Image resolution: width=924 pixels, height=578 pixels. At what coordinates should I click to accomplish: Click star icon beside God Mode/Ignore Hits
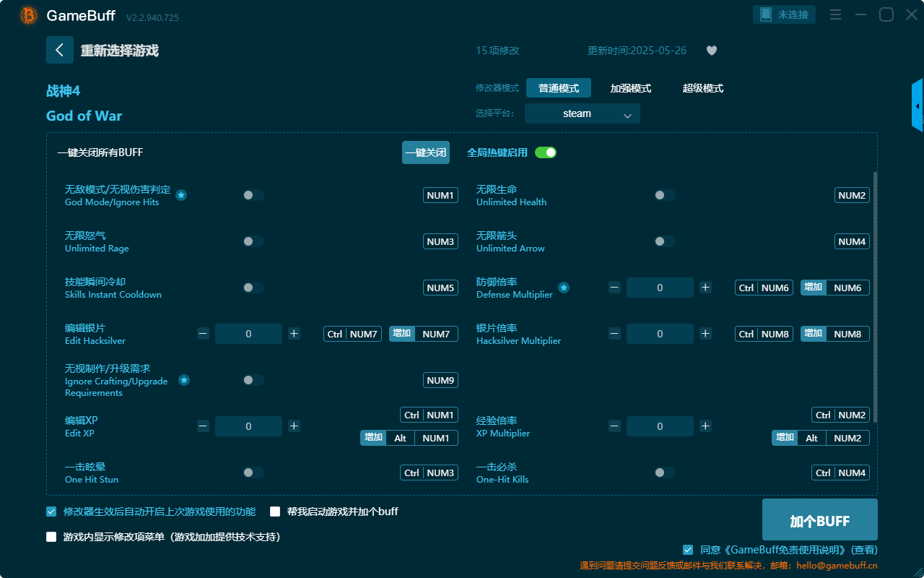[181, 195]
